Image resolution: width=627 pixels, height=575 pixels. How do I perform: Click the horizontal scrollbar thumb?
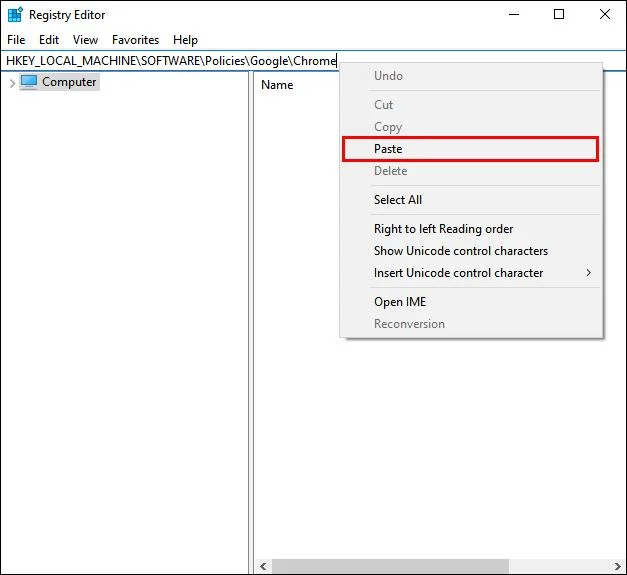(390, 566)
